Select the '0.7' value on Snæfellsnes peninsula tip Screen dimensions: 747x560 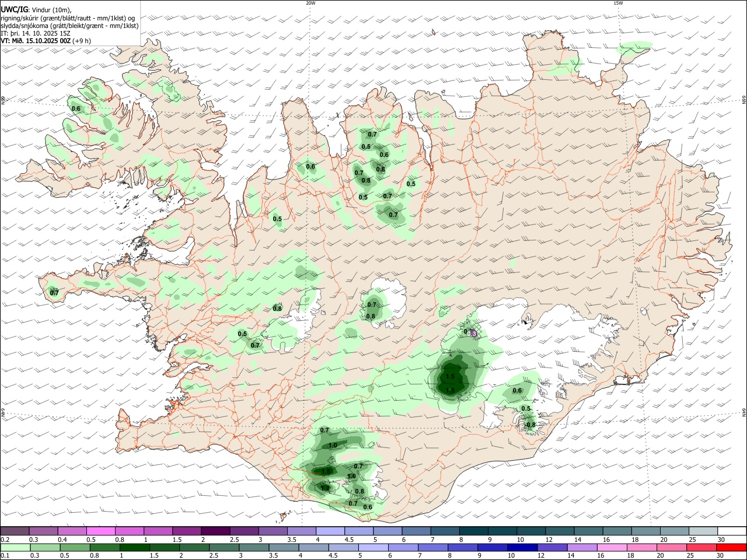click(54, 293)
